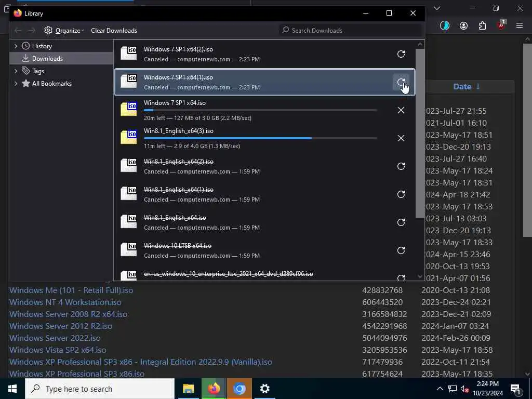532x399 pixels.
Task: Click the muted volume tray icon
Action: 465,389
